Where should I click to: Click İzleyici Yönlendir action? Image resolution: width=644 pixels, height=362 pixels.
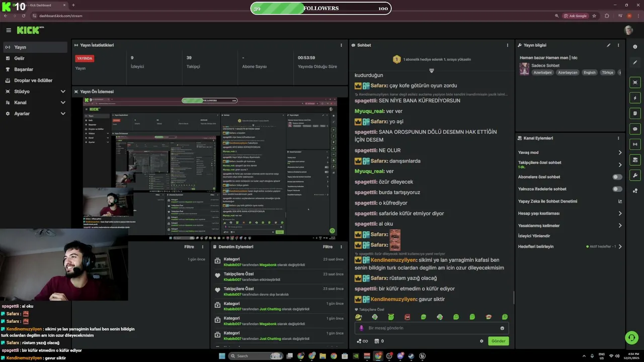click(534, 236)
